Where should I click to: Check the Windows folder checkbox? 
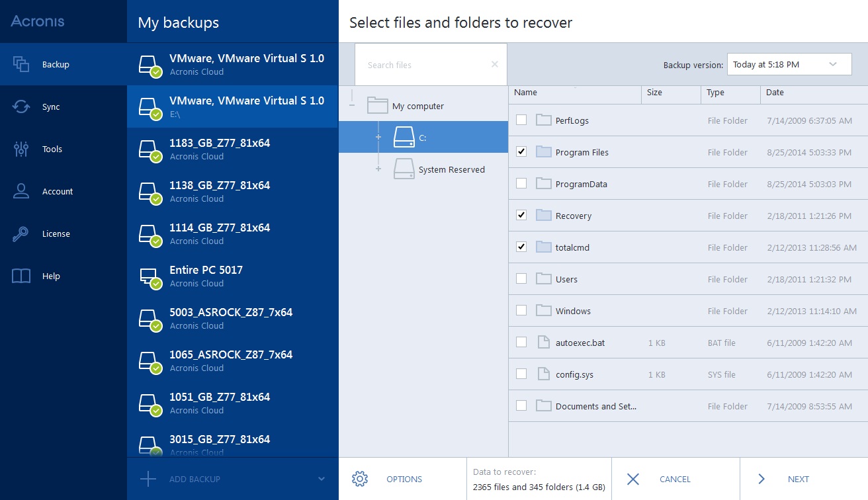click(x=521, y=310)
